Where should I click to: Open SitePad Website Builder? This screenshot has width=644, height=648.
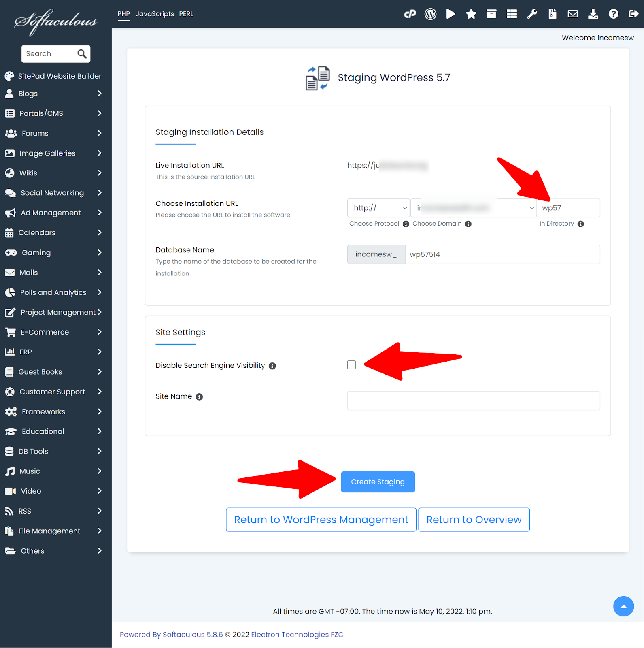[x=53, y=76]
